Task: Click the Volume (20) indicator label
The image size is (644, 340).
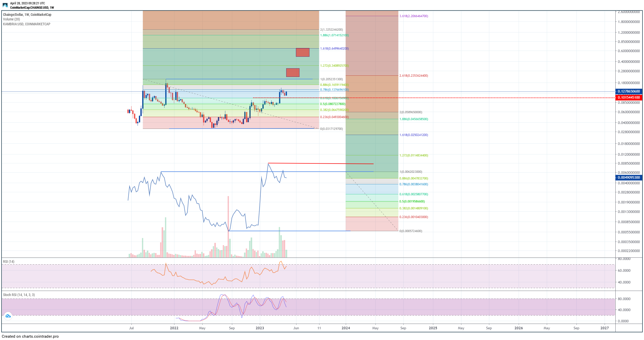Action: coord(12,19)
